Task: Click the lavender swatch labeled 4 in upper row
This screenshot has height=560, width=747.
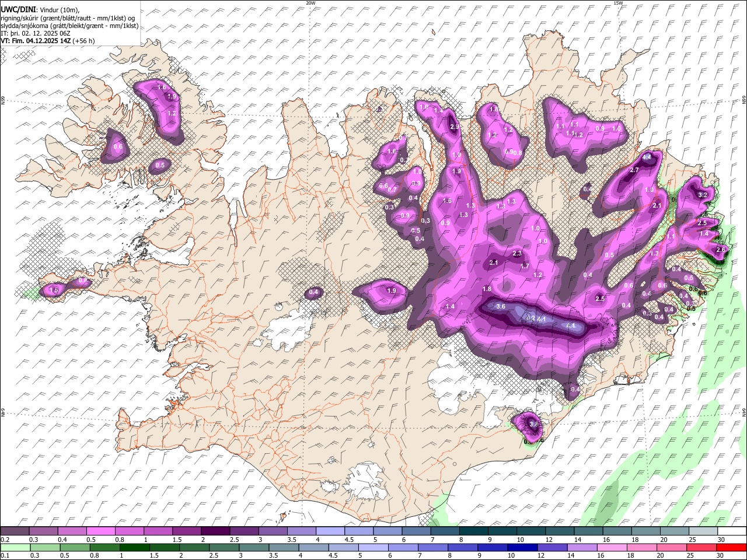Action: click(330, 531)
